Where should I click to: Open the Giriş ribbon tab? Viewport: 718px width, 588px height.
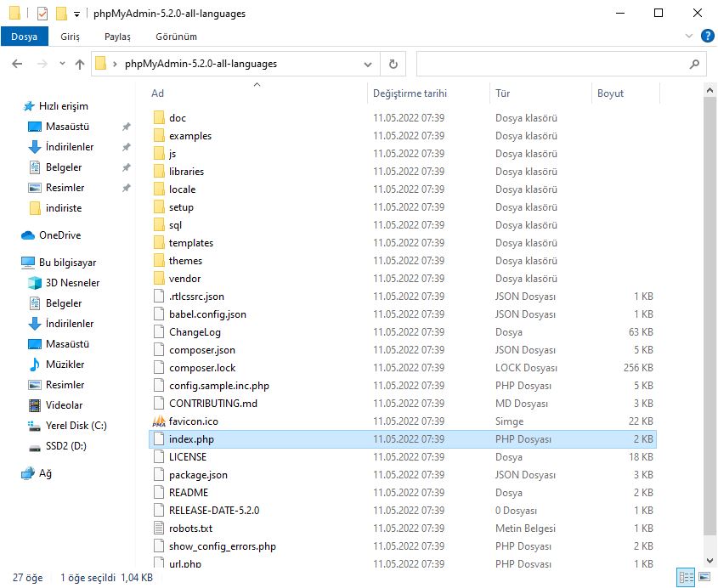70,37
